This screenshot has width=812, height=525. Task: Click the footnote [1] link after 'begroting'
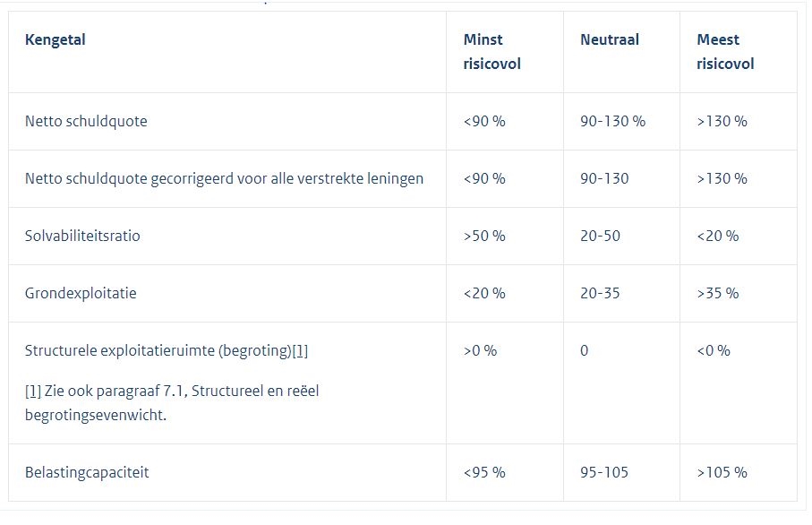300,351
